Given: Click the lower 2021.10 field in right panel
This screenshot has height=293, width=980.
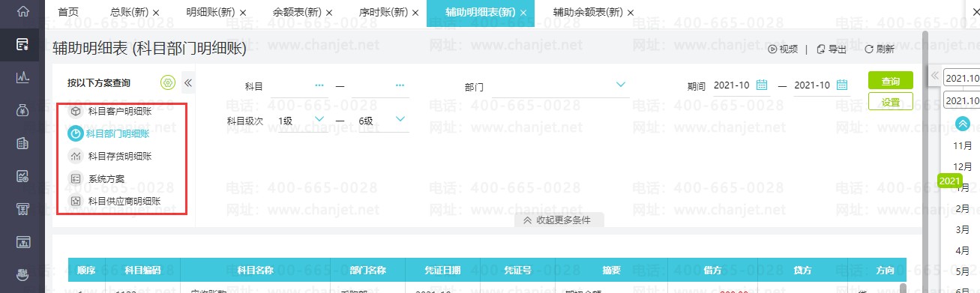Looking at the screenshot, I should 961,100.
